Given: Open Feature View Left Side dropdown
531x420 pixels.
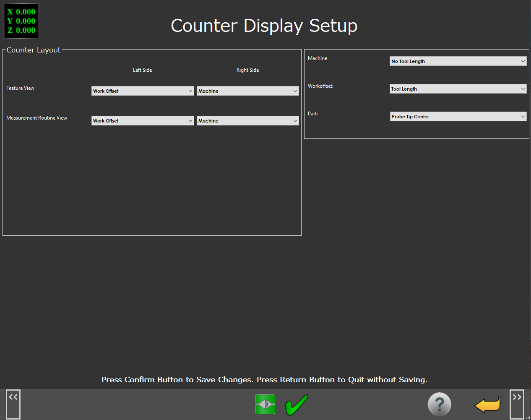Looking at the screenshot, I should point(143,91).
